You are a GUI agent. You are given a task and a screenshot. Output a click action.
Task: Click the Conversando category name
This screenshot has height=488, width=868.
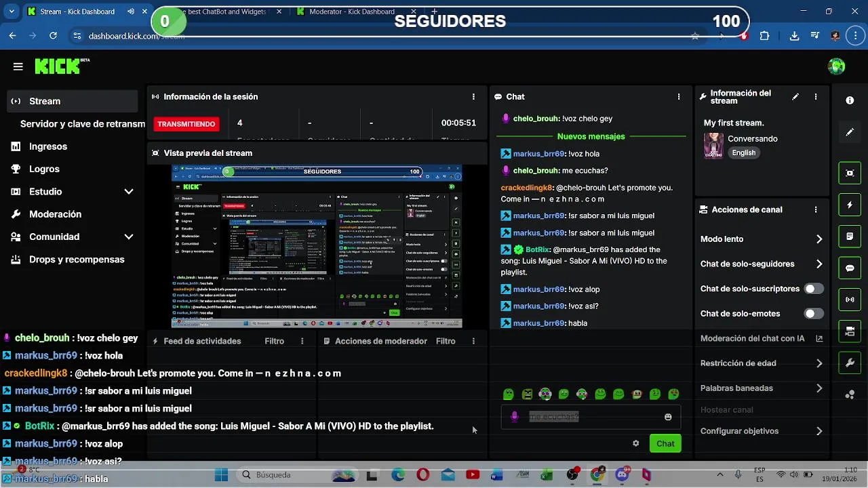(x=753, y=139)
